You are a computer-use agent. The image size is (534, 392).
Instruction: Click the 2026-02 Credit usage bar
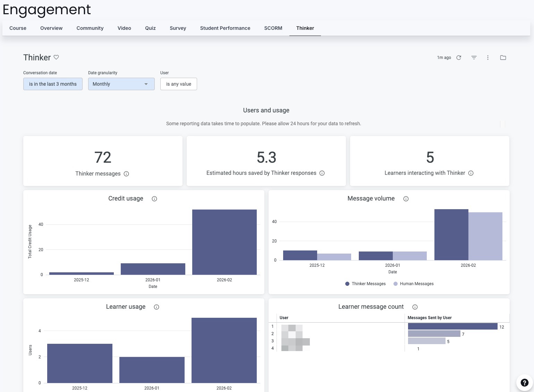[224, 242]
